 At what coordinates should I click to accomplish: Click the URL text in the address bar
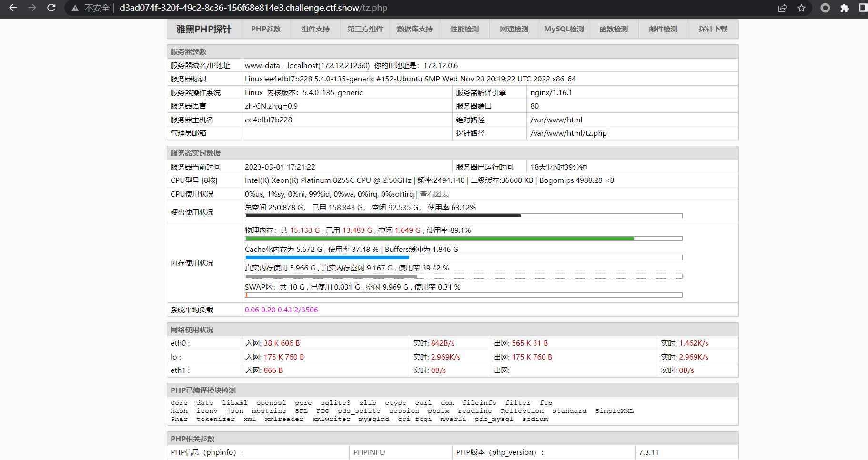click(x=253, y=8)
